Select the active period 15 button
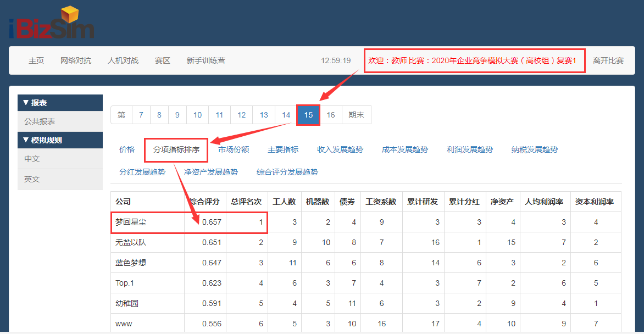 (x=308, y=115)
